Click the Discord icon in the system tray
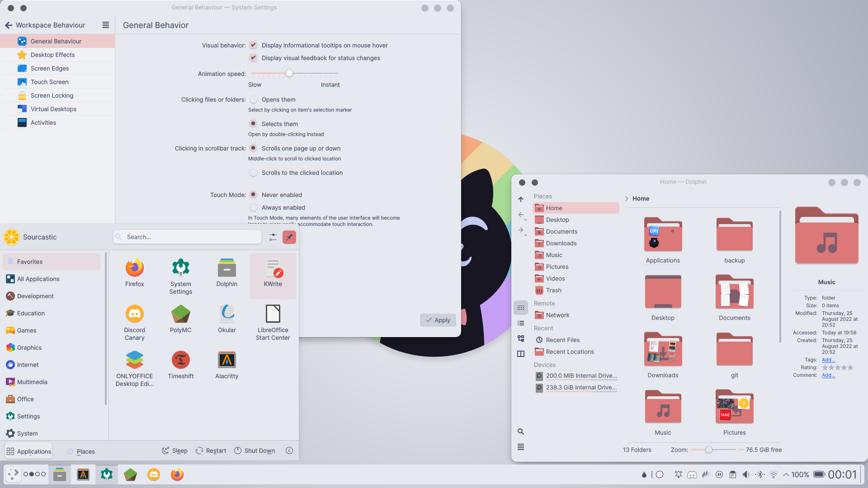This screenshot has width=868, height=488. click(x=692, y=474)
